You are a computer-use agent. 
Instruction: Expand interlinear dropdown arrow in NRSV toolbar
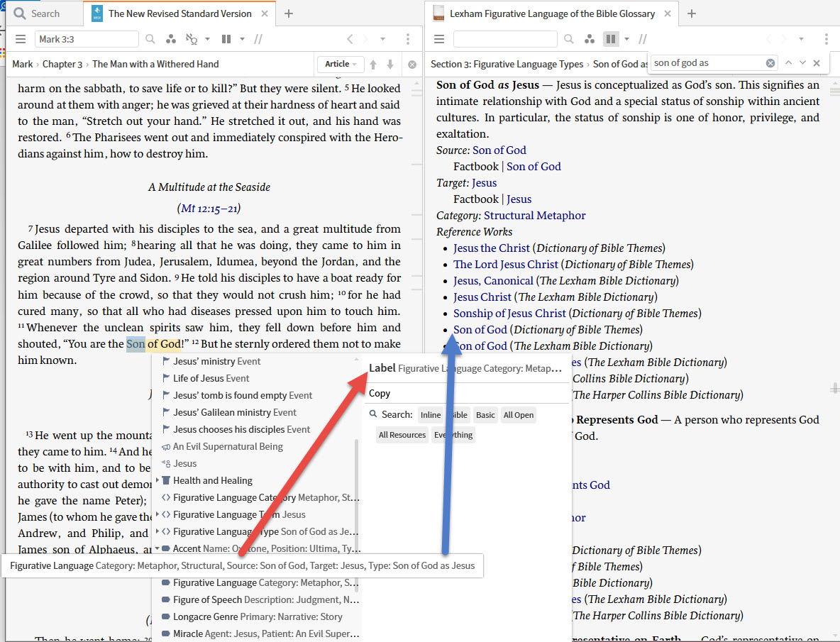[x=207, y=39]
